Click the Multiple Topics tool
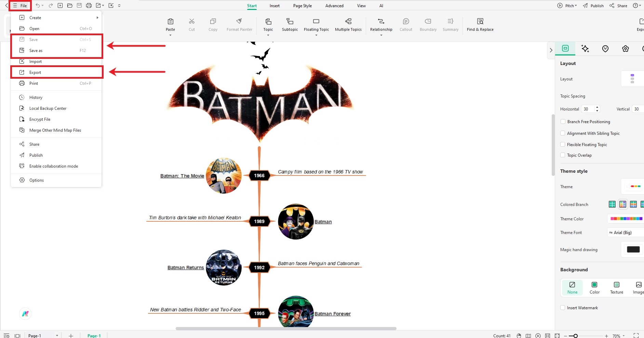644x338 pixels. (348, 25)
